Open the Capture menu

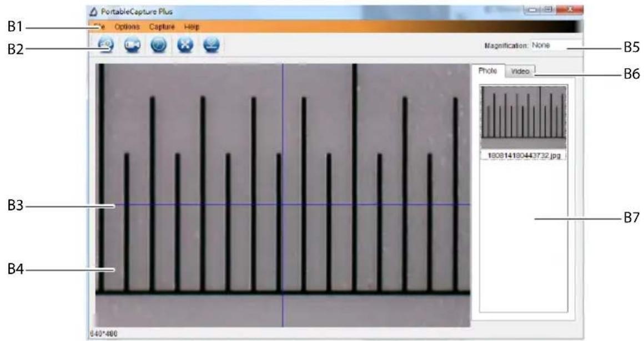coord(162,27)
